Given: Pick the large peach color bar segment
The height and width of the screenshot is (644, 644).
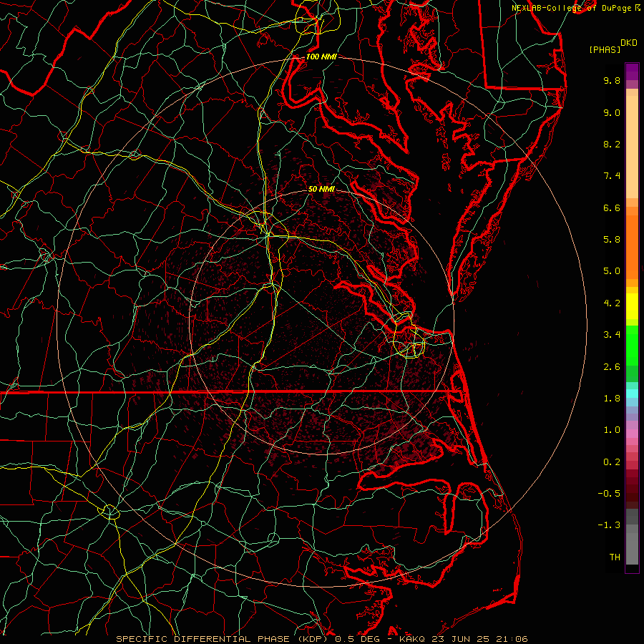Looking at the screenshot, I should (632, 147).
